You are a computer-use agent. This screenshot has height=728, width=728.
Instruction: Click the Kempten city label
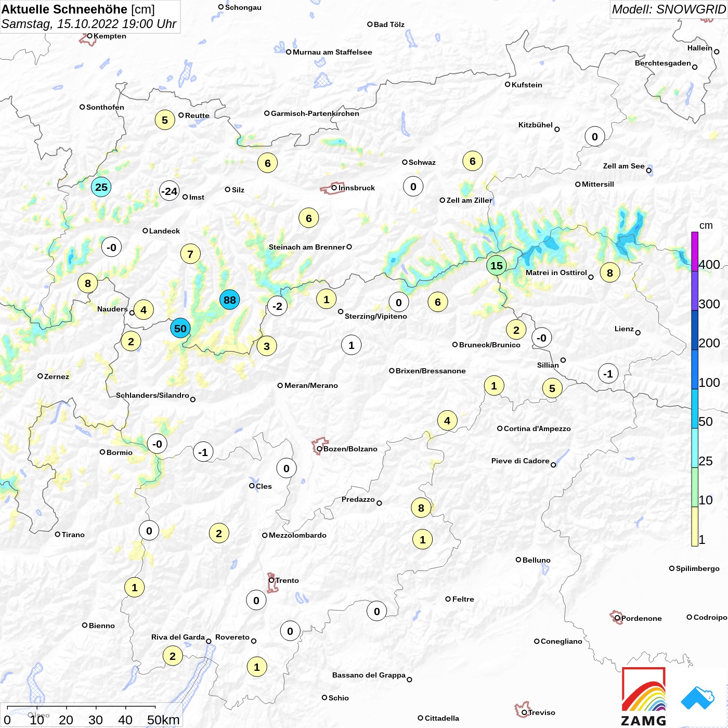(x=110, y=36)
